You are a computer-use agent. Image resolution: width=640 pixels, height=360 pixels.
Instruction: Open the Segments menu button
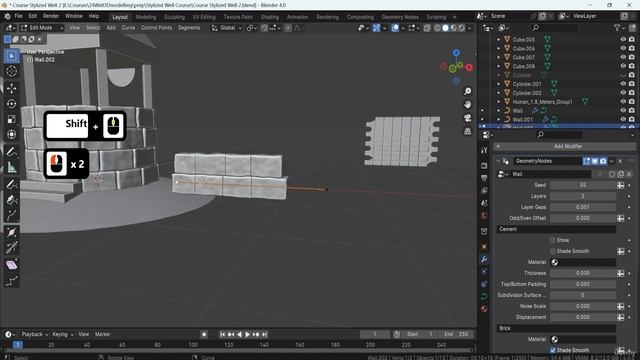(x=189, y=28)
